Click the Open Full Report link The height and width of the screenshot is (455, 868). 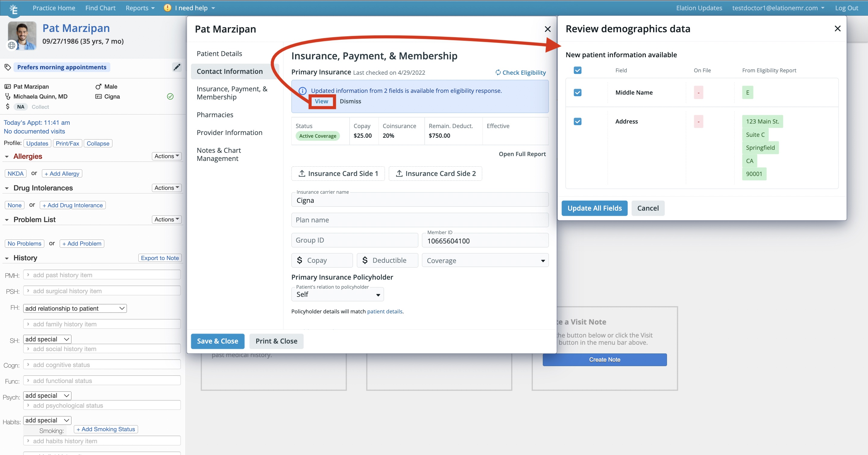522,154
